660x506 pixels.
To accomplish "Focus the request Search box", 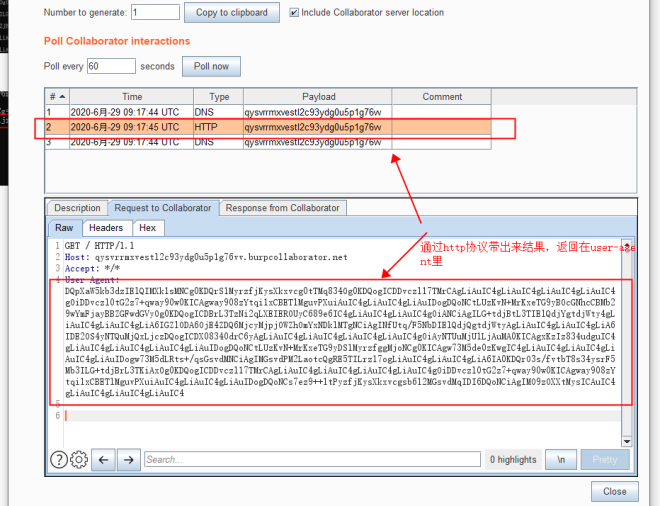I will point(310,459).
